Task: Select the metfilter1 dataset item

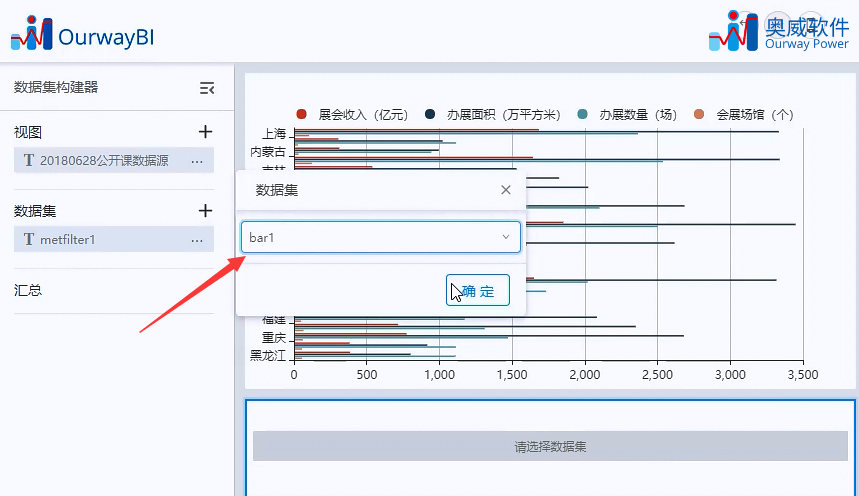Action: (114, 240)
